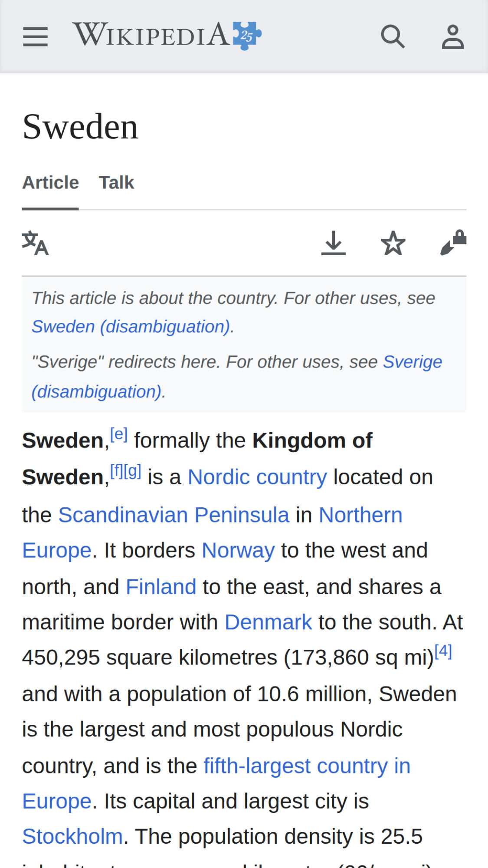Screen dimensions: 488x868
Task: Open the Sverige (disambiguation) link
Action: pos(237,377)
